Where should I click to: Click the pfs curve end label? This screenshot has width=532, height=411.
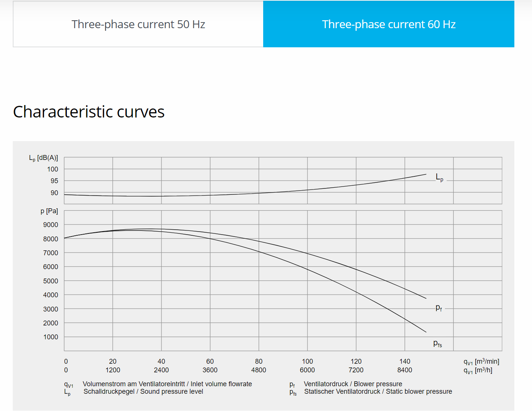(x=437, y=343)
